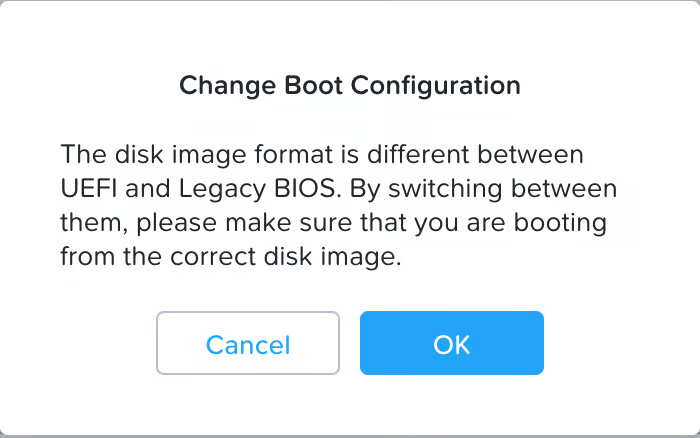Screen dimensions: 700x438
Task: Choose Cancel to keep current boot mode
Action: pyautogui.click(x=248, y=343)
